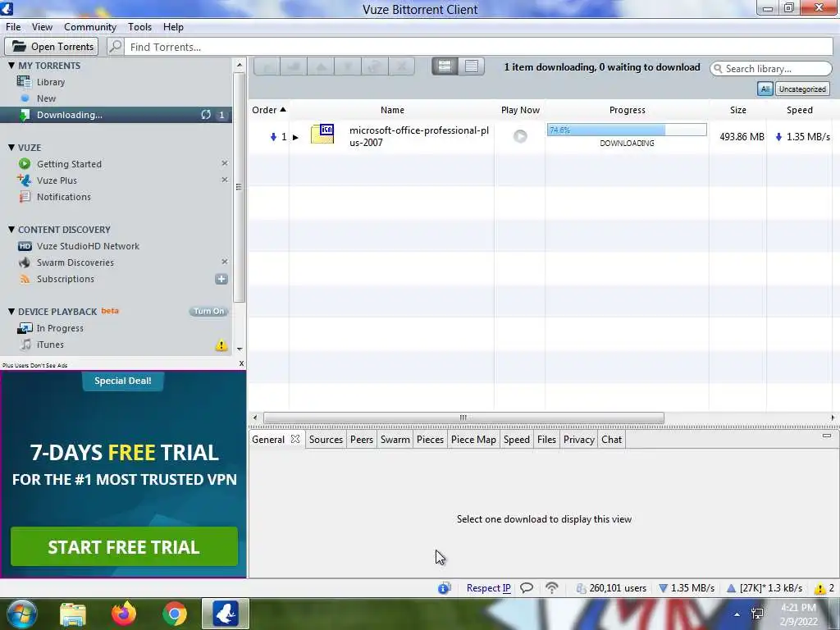This screenshot has height=630, width=840.
Task: Select the New torrents blue dot item
Action: coord(25,98)
